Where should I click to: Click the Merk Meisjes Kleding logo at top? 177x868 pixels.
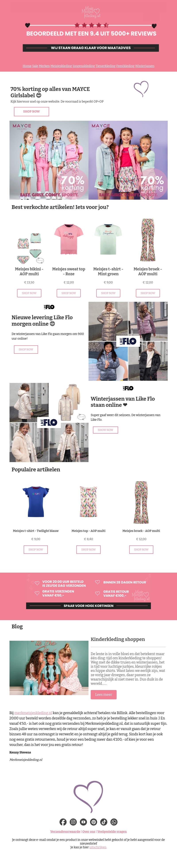coord(91,12)
